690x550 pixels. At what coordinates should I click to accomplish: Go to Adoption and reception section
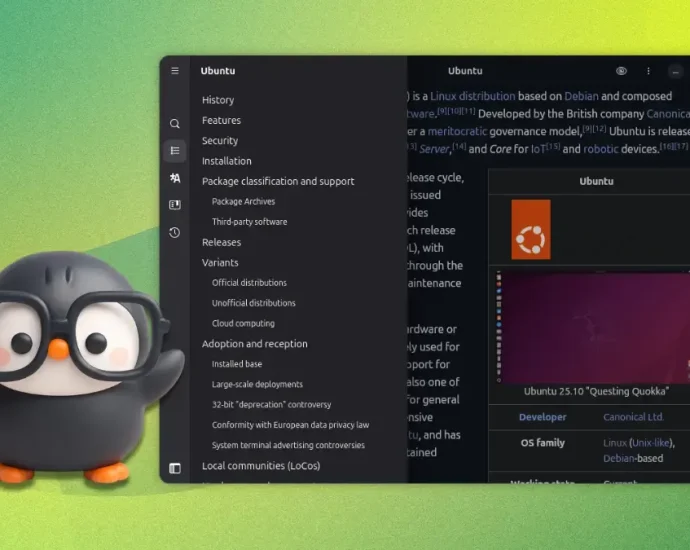[x=255, y=344]
